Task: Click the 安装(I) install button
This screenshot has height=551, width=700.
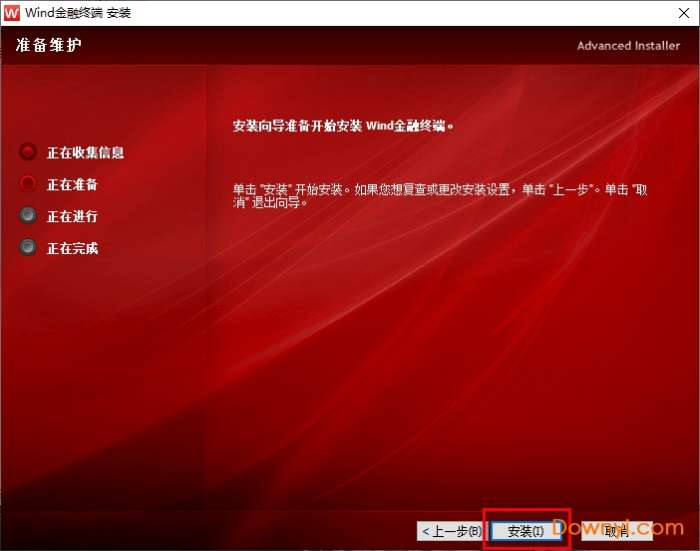Action: pos(525,531)
